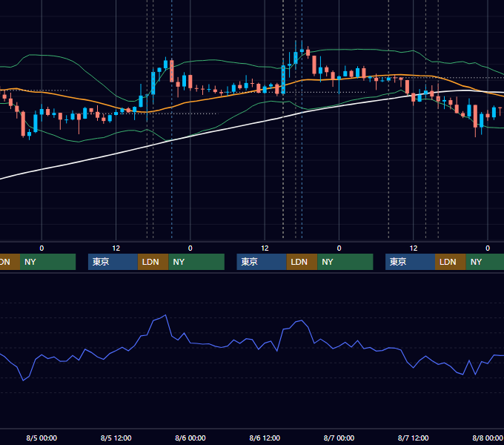Screen dimensions: 504x445
Task: Select the LDN session block on 8/6
Action: (x=302, y=262)
